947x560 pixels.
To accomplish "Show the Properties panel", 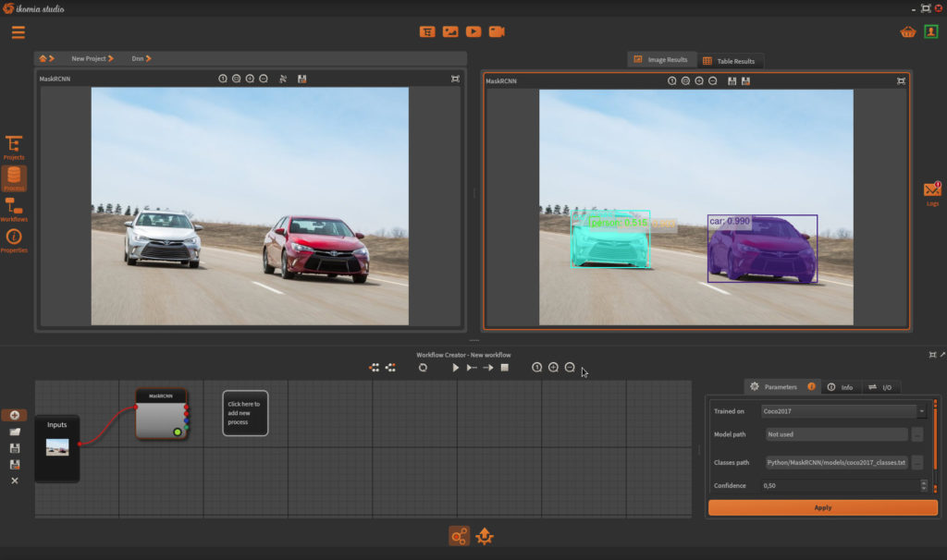I will tap(15, 238).
